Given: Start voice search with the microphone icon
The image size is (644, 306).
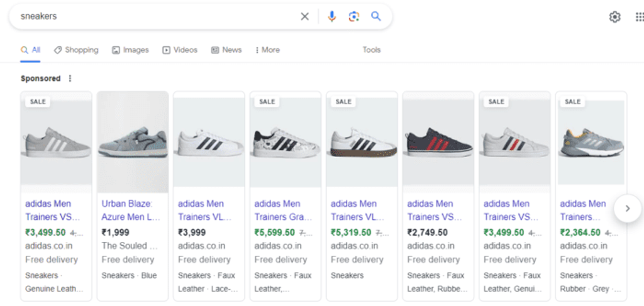Looking at the screenshot, I should [332, 16].
